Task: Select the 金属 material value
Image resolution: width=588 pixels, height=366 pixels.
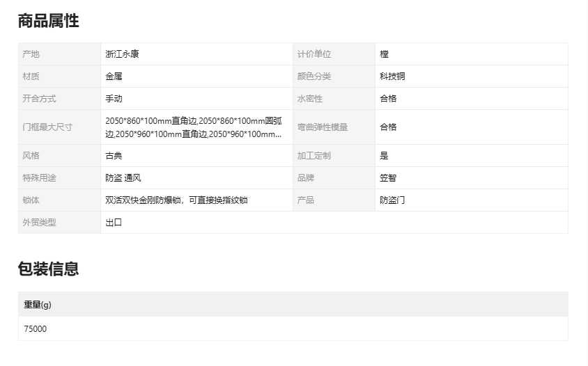Action: [x=114, y=77]
